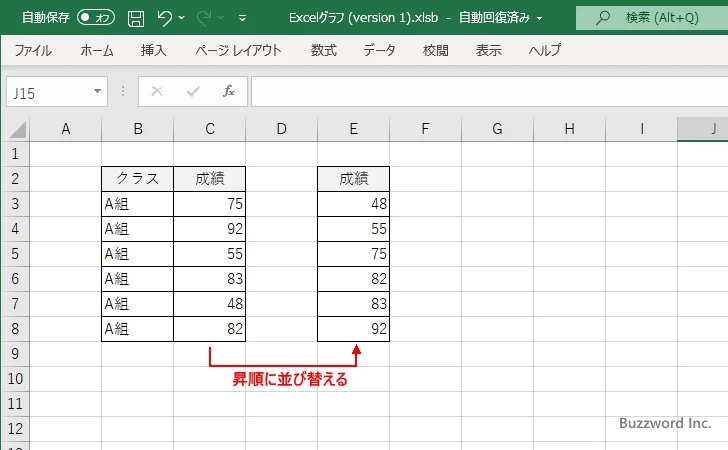Switch to the データ tab
Viewport: 728px width, 450px height.
[x=379, y=50]
